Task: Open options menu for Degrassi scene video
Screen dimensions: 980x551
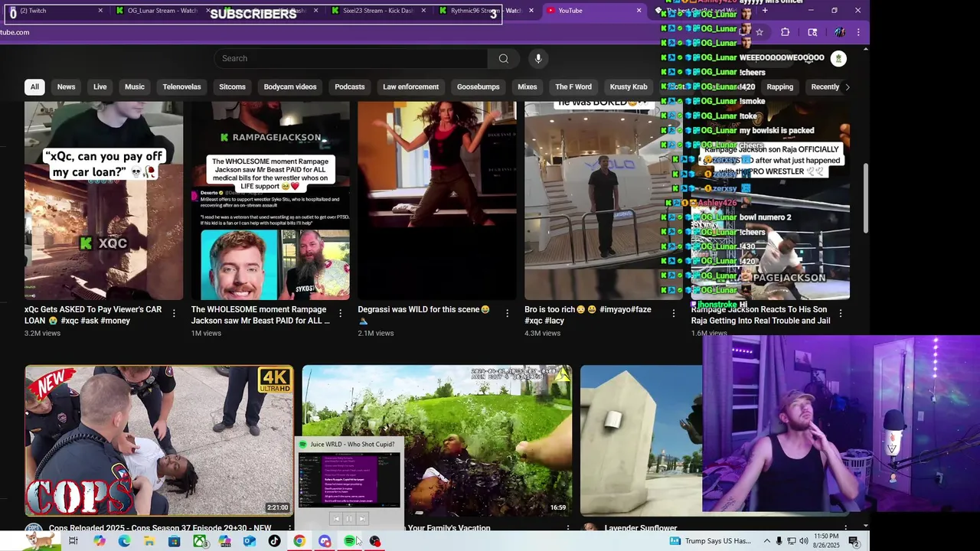Action: pos(507,313)
